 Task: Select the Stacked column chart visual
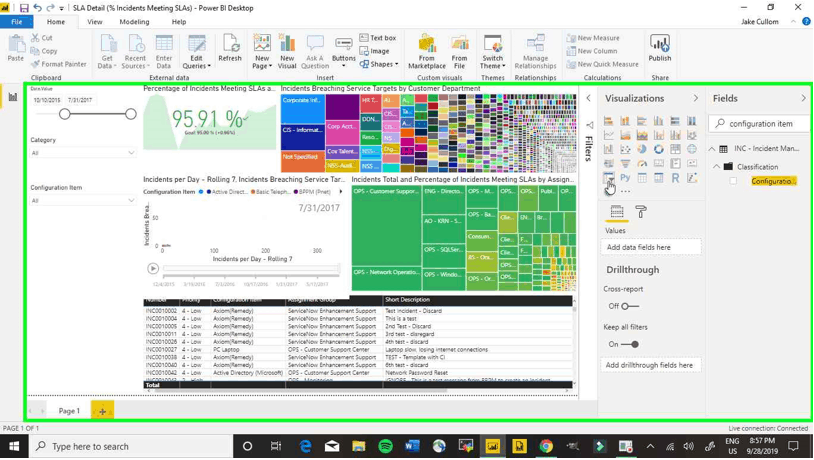pos(625,121)
